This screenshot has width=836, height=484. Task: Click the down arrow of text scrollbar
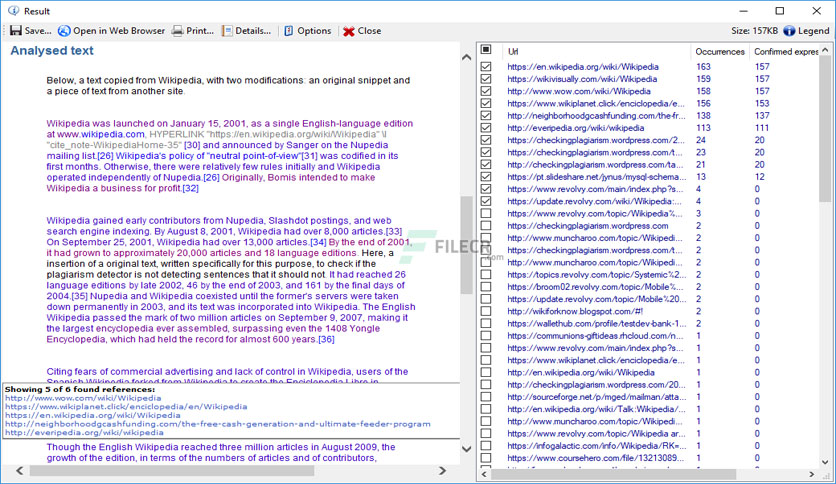point(467,449)
